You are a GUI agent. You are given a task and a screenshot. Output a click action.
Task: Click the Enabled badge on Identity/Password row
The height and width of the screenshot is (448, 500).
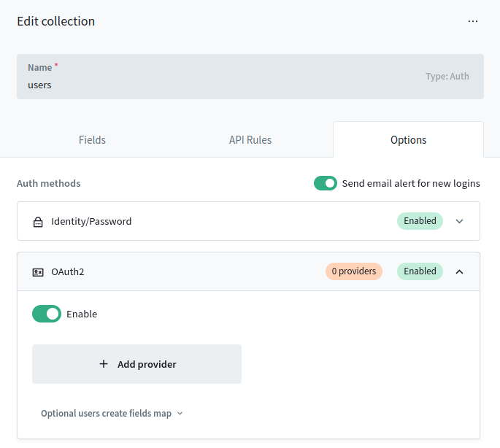[420, 221]
